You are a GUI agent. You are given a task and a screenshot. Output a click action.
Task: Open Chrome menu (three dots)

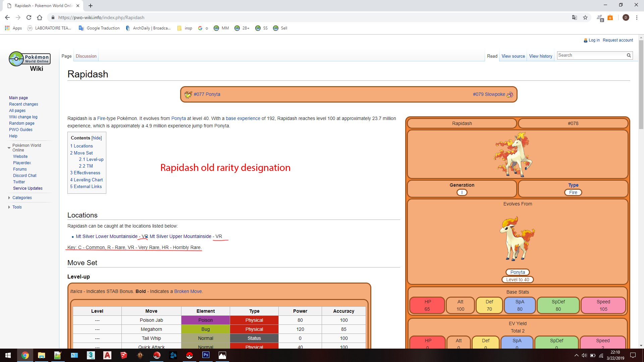tap(637, 17)
